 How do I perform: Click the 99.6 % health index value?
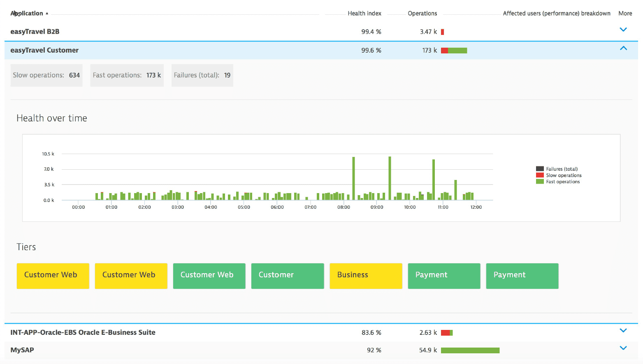(x=371, y=50)
